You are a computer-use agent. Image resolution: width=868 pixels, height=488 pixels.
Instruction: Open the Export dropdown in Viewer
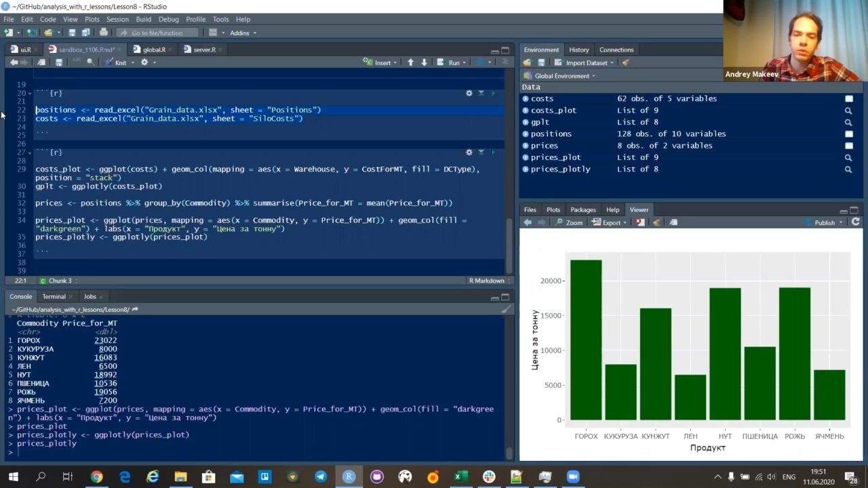[x=610, y=222]
